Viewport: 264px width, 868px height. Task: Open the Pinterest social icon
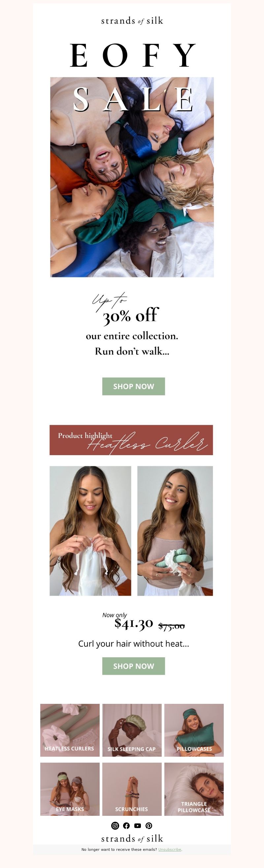[x=148, y=825]
